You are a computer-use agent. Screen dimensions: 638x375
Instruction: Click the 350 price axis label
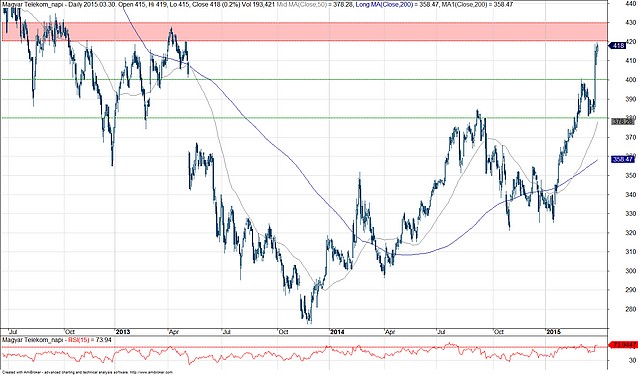630,175
